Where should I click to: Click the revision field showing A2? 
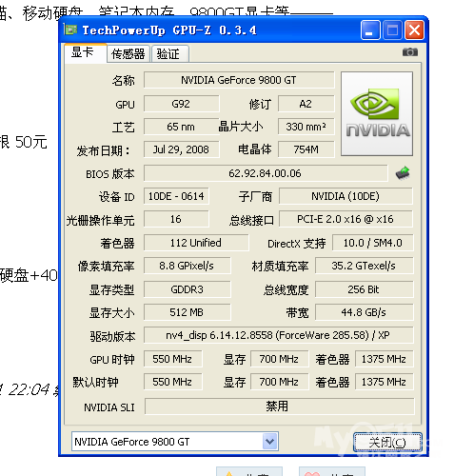(306, 104)
